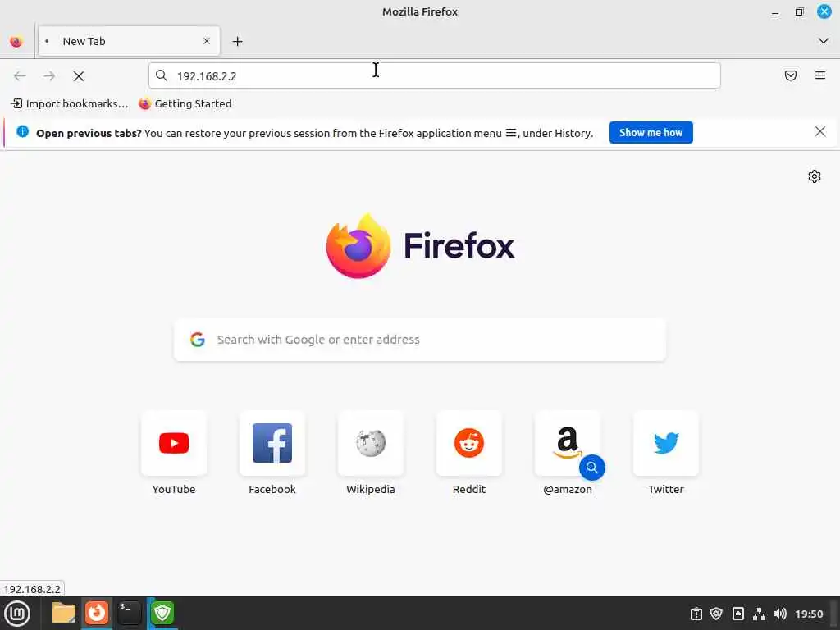Go back one page
Viewport: 840px width, 630px height.
pyautogui.click(x=20, y=76)
